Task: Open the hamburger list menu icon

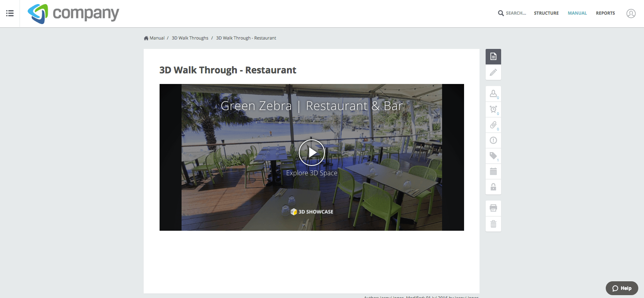Action: click(10, 13)
